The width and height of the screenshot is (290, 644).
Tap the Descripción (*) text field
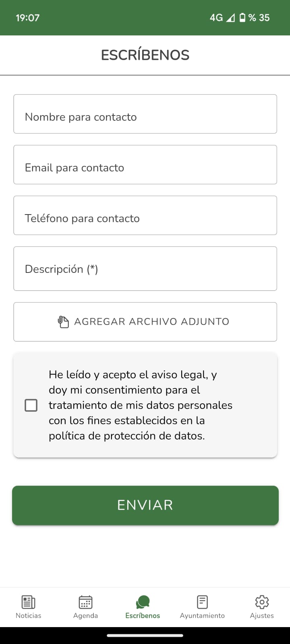click(x=145, y=269)
